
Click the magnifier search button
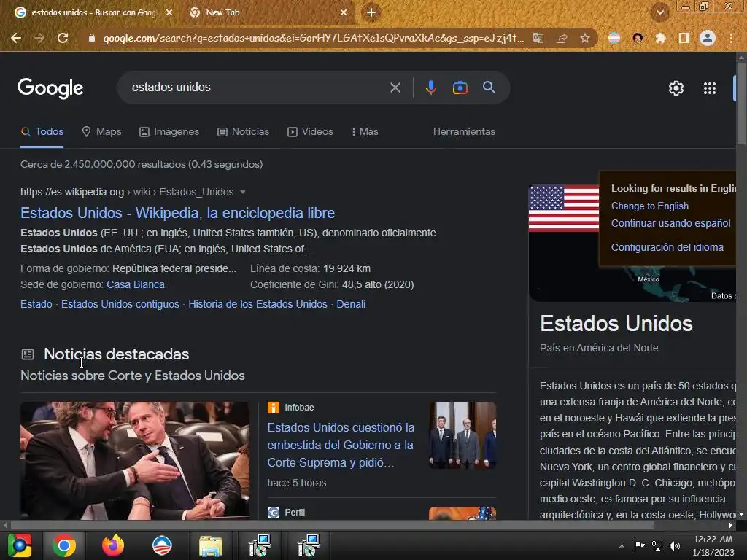489,87
